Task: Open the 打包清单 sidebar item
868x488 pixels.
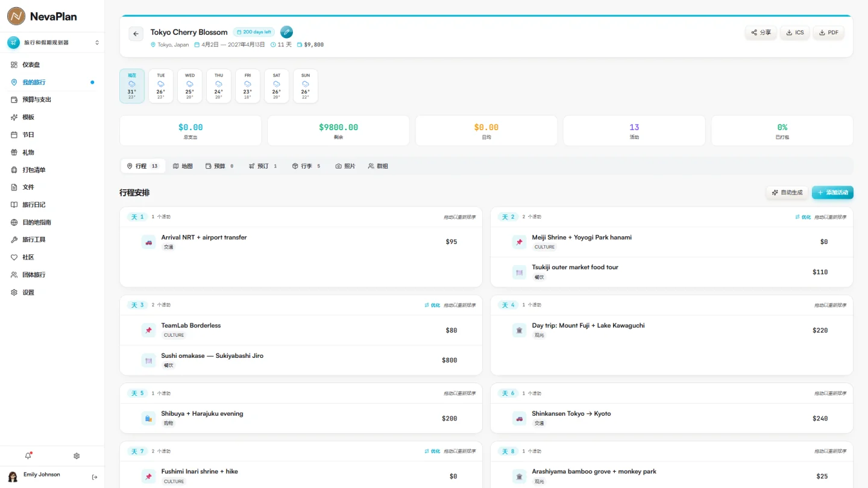Action: tap(52, 170)
